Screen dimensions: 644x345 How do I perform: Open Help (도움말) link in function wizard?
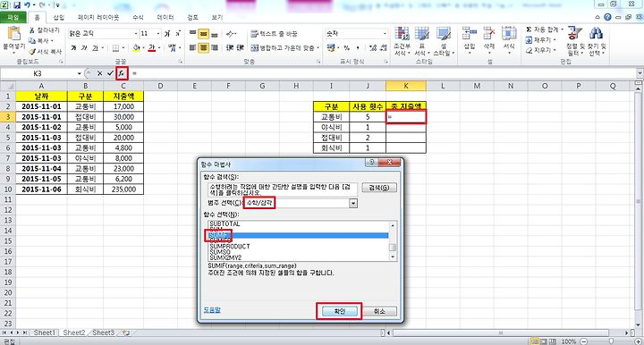click(212, 310)
